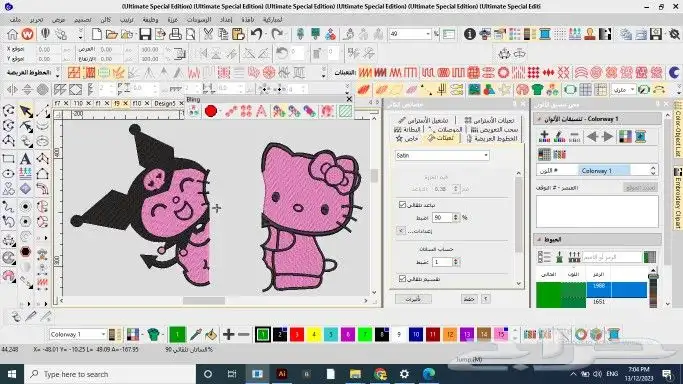Click the thread spool icon in Colorway panel

tap(640, 137)
